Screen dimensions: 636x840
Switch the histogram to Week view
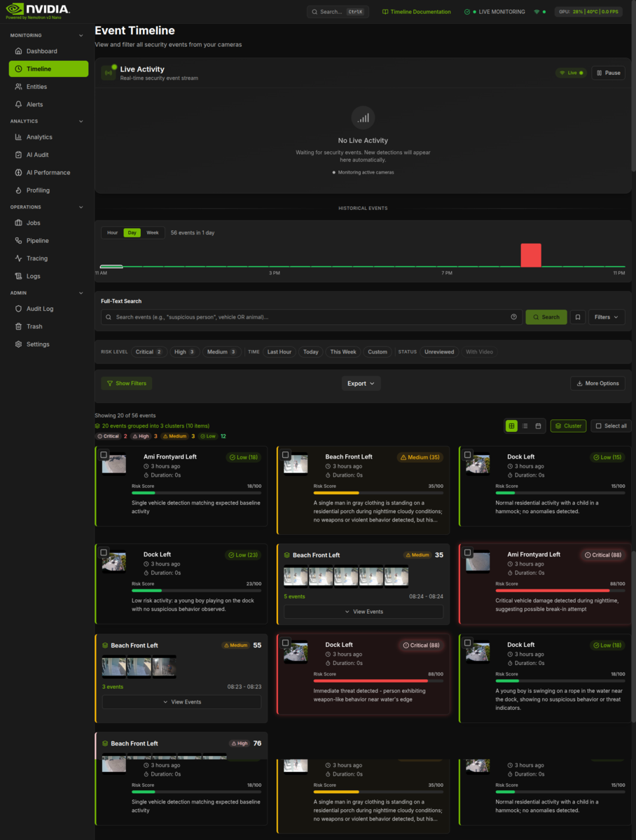pyautogui.click(x=153, y=232)
